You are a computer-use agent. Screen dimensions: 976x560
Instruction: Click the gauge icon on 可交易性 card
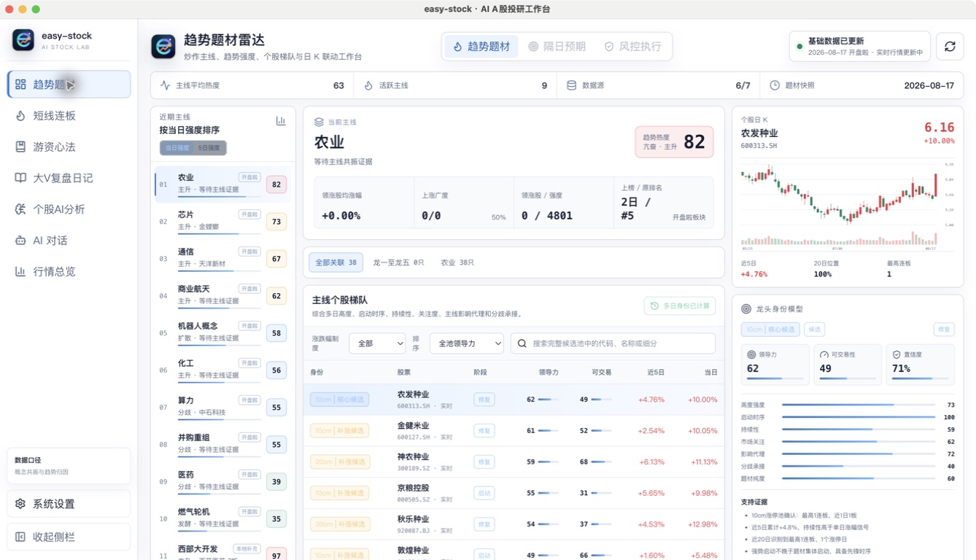click(824, 354)
